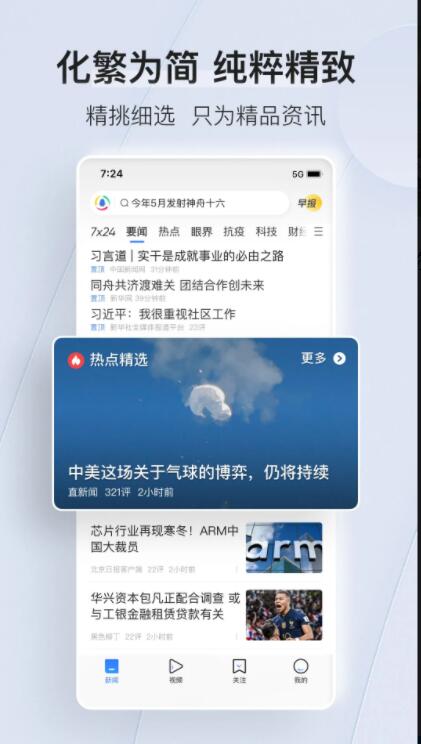Tap the red flame 热点精选 icon
Viewport: 421px width, 744px height.
(76, 360)
